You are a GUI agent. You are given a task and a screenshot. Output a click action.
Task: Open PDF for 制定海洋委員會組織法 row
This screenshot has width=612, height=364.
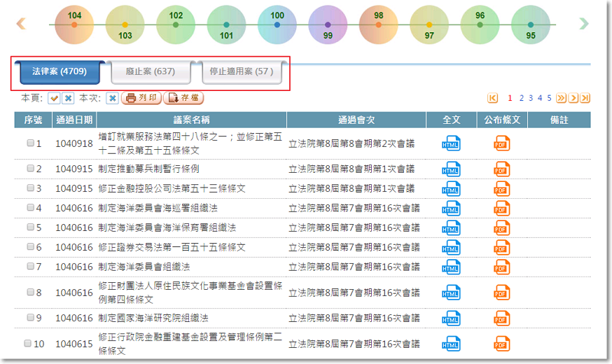pyautogui.click(x=502, y=268)
